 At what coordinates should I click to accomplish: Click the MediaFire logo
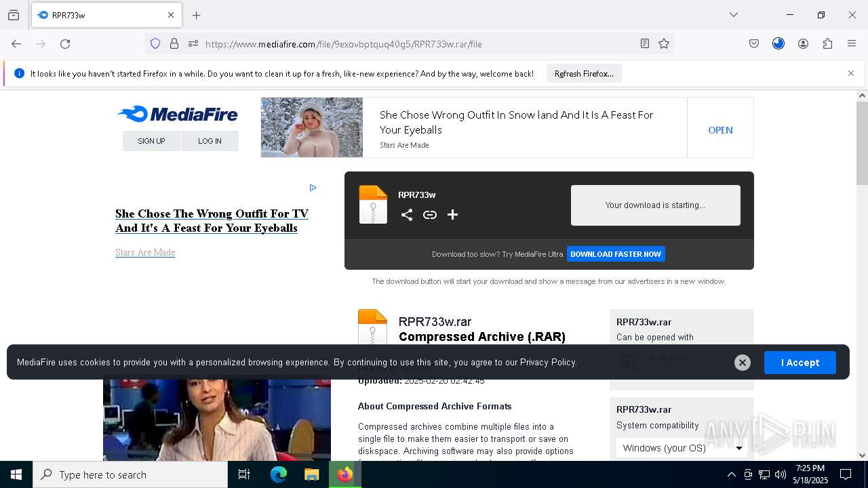click(178, 114)
